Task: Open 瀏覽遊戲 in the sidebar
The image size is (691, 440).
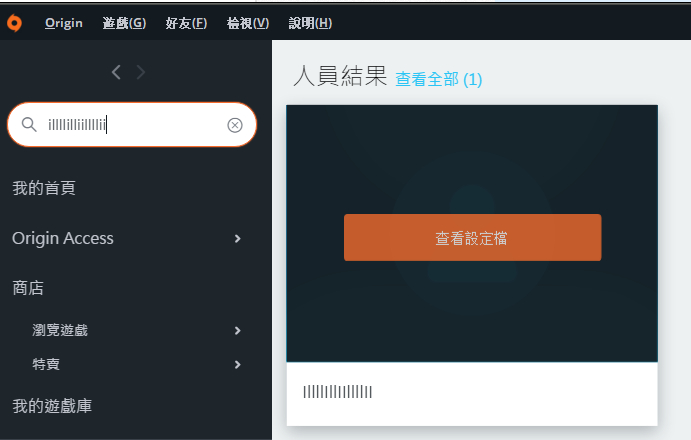Action: [60, 330]
